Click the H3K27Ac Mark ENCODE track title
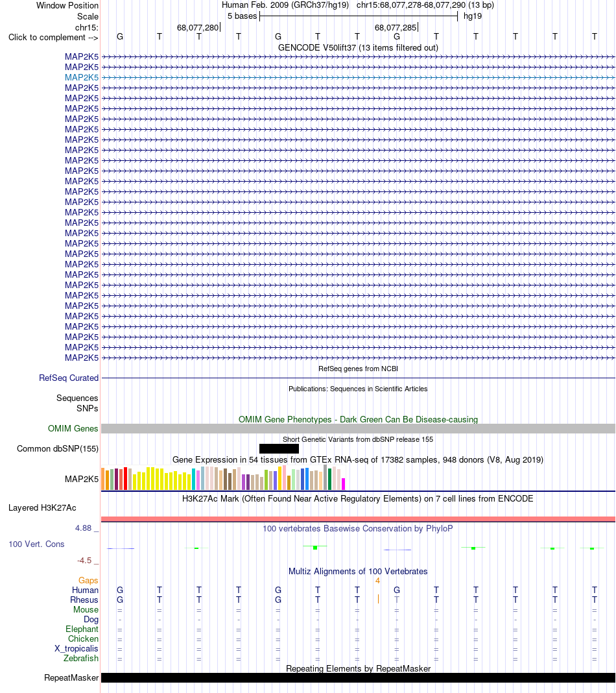616x693 pixels. click(x=358, y=498)
